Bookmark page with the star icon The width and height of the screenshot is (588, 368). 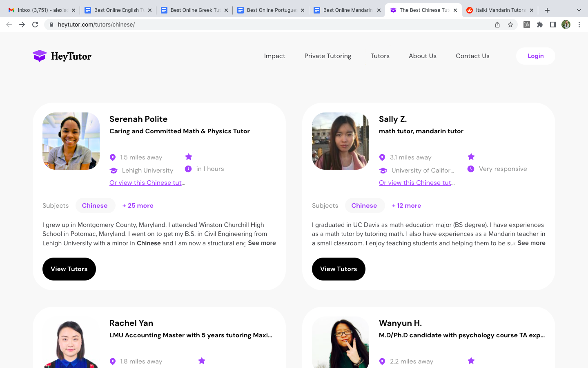[510, 25]
